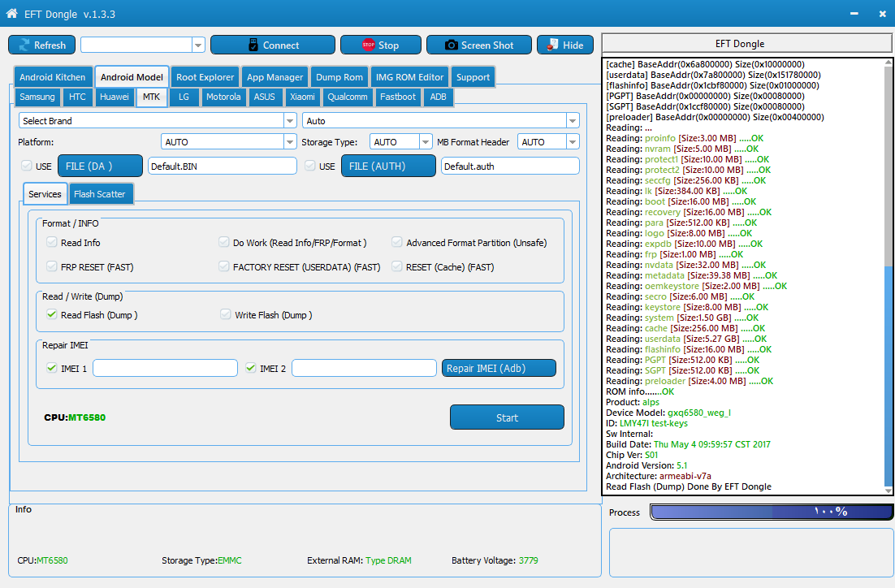
Task: Click the Refresh arrows icon
Action: click(24, 45)
